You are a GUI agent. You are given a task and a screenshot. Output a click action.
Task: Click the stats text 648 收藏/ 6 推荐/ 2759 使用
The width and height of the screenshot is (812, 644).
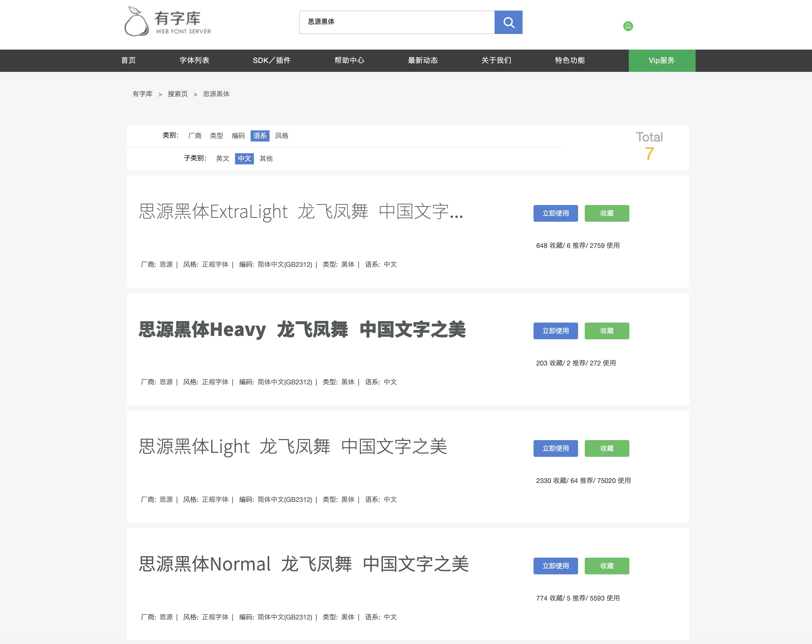[x=578, y=245]
